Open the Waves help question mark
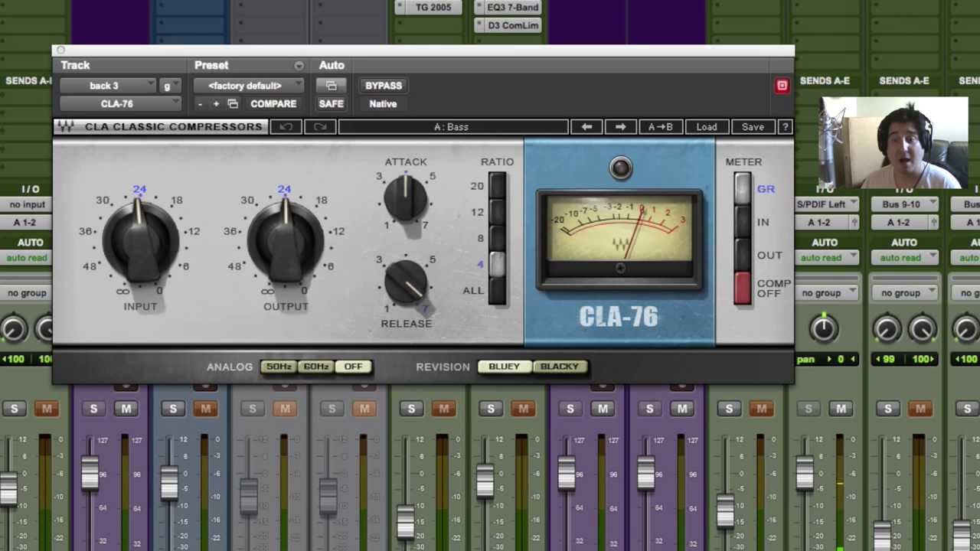 point(785,127)
